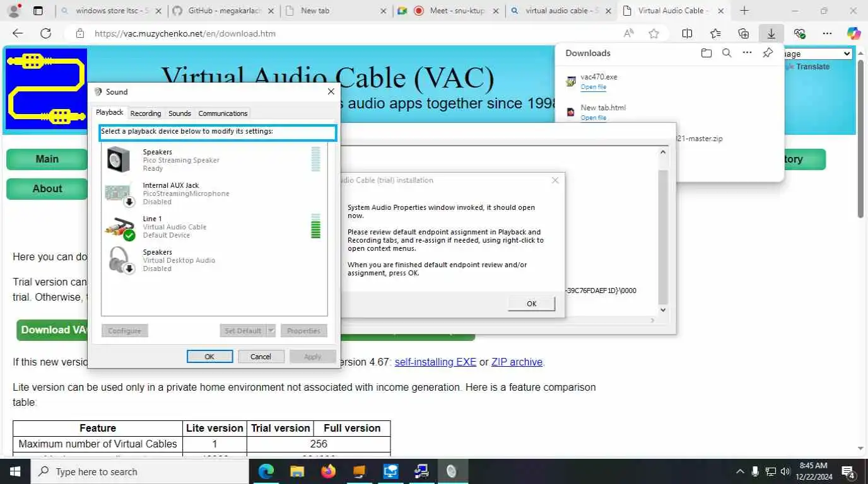Viewport: 868px width, 484px height.
Task: Close the VAC installation message dialog
Action: [555, 180]
